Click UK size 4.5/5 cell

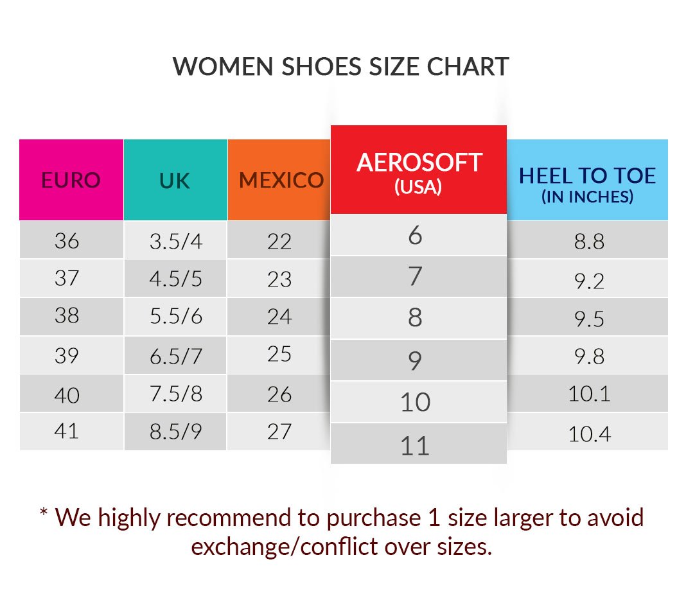tap(175, 279)
